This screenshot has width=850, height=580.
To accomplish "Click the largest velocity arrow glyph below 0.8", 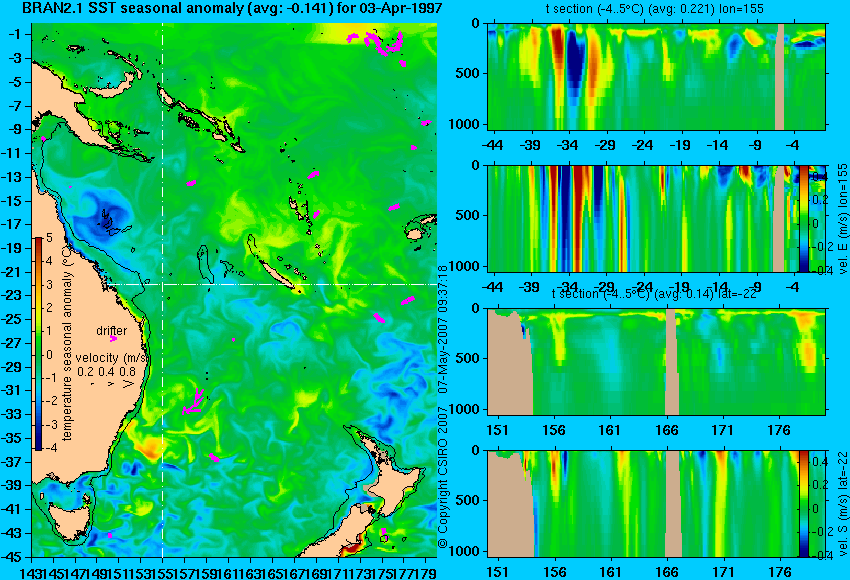I will [x=129, y=384].
